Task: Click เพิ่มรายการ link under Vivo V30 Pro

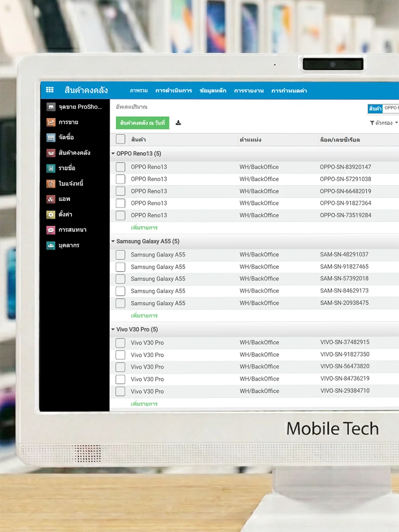Action: pyautogui.click(x=144, y=404)
